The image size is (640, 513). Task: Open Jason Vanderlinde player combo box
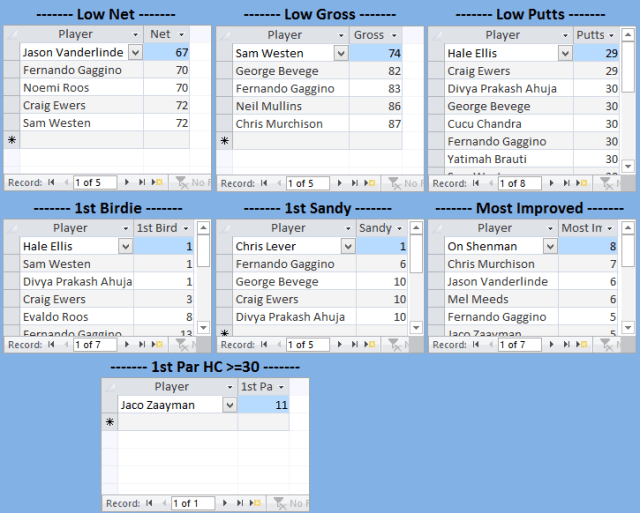click(136, 53)
